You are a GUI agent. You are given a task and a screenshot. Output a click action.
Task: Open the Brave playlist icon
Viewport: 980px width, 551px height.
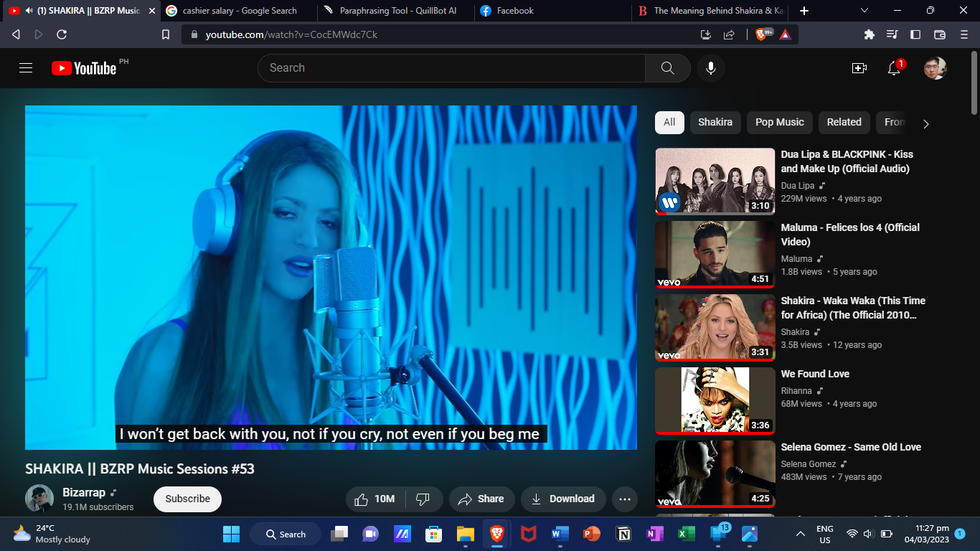[892, 34]
